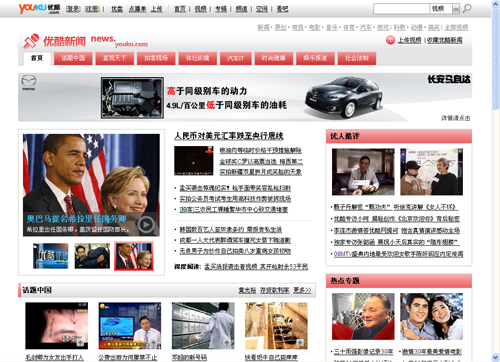Click the 上传视频 link

[409, 40]
